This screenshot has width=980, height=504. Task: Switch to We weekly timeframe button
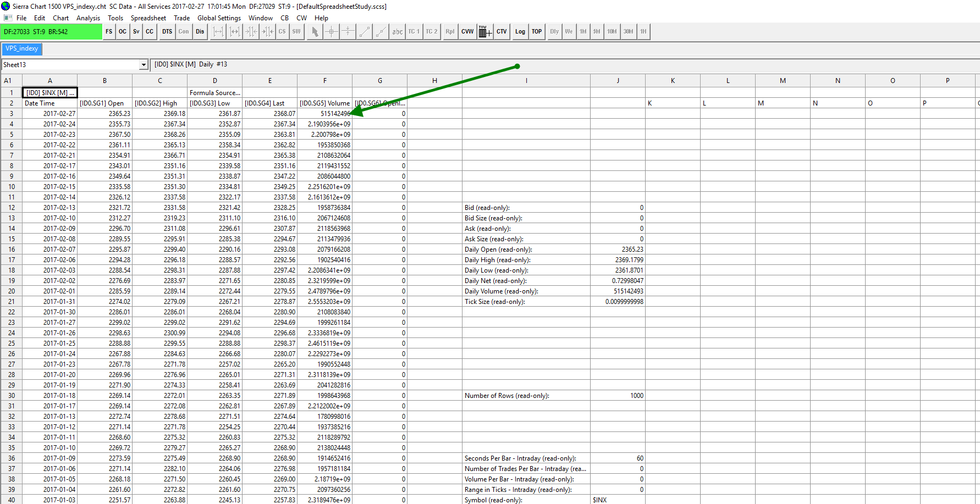point(569,32)
